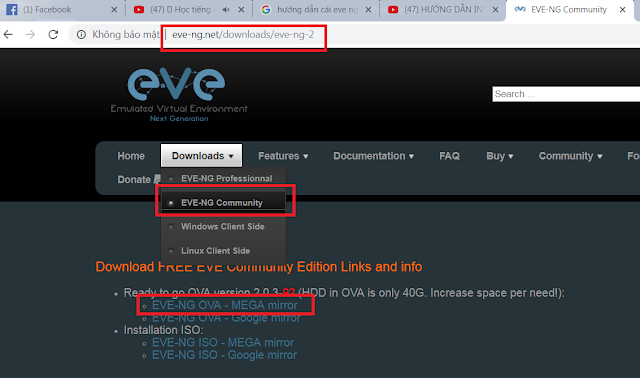Reload the page with the refresh icon
This screenshot has width=640, height=378.
coord(53,35)
